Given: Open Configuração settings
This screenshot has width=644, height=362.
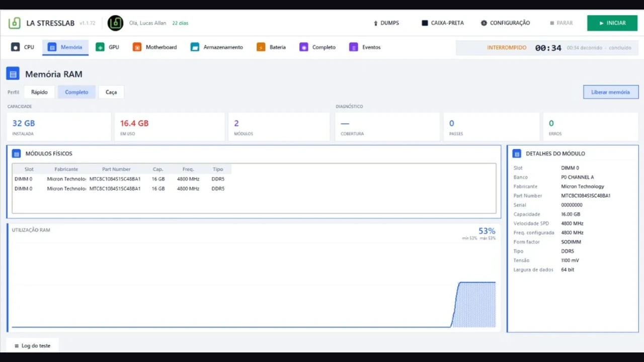Looking at the screenshot, I should (505, 23).
